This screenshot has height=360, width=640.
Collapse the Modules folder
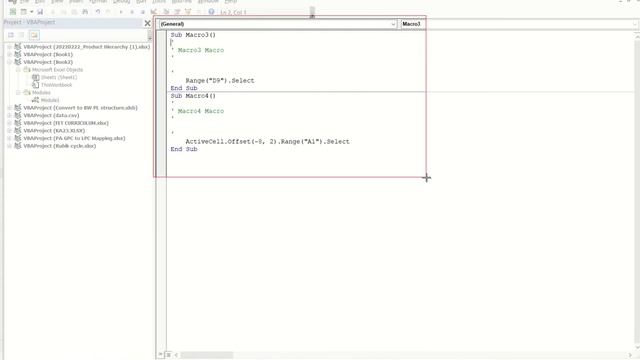[18, 93]
